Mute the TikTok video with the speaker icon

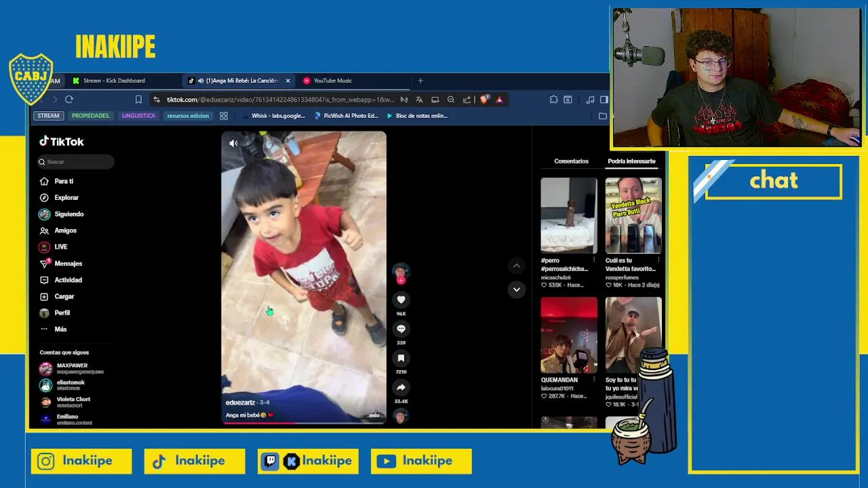click(233, 143)
